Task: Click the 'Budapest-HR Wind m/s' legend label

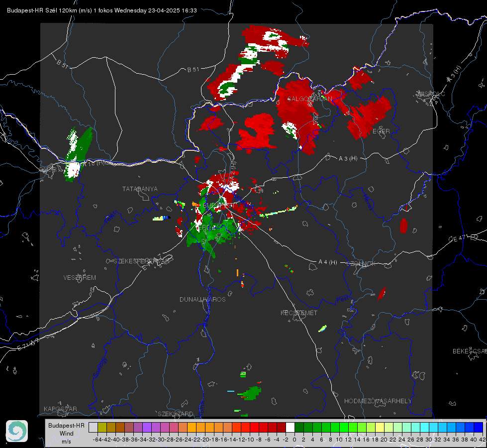Action: coord(67,434)
